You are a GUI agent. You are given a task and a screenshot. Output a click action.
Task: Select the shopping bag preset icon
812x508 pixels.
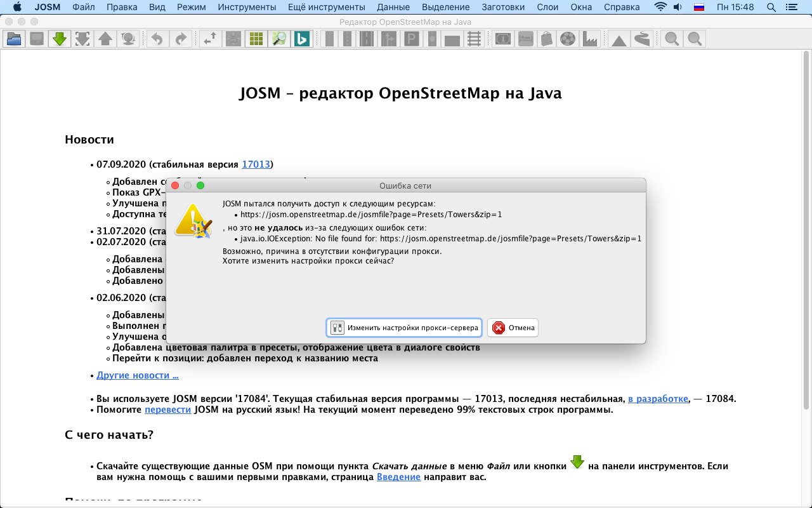click(547, 39)
